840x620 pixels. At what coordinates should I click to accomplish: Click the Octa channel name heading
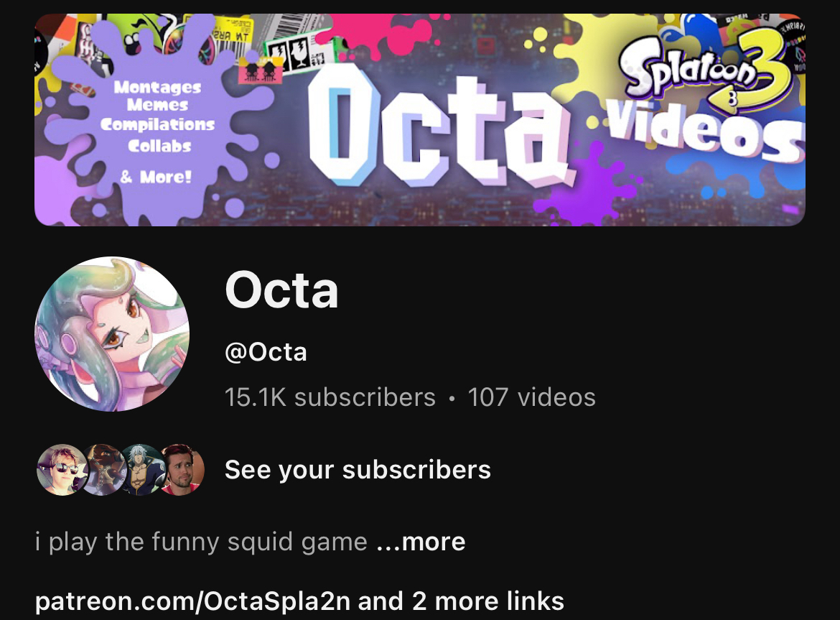click(281, 290)
